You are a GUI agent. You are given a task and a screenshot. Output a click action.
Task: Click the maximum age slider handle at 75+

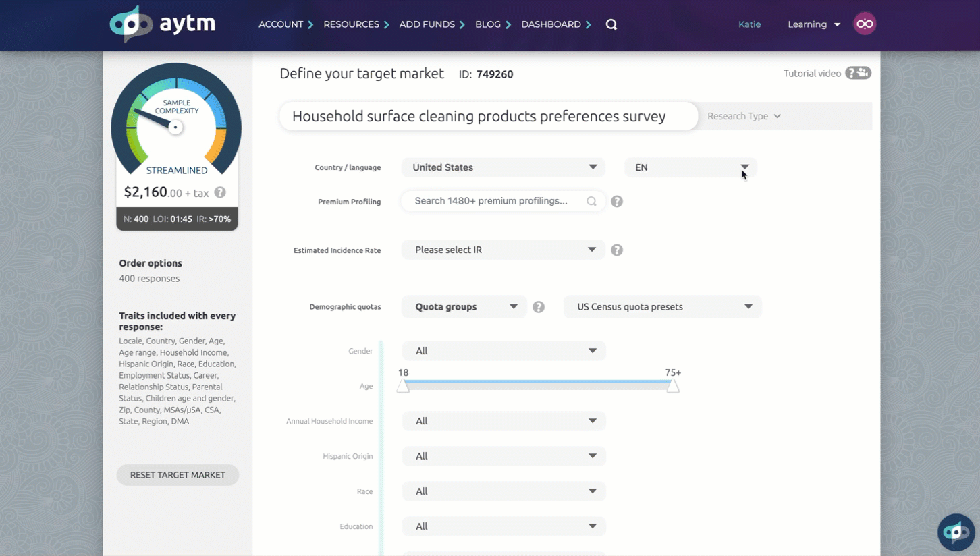672,386
